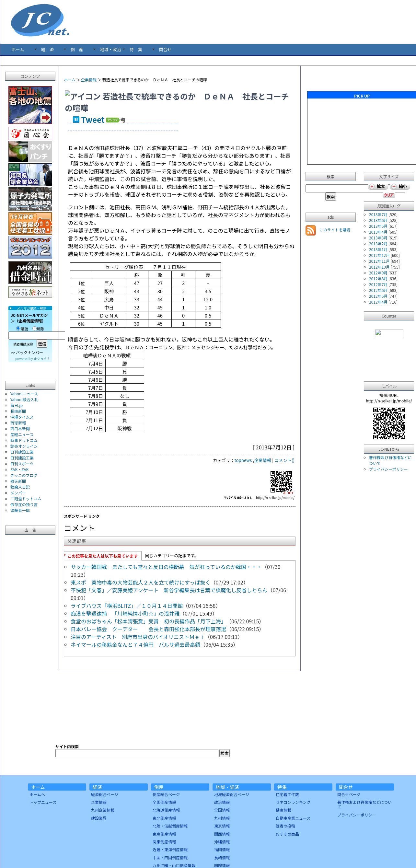Open ながさき旅ネット banner
This screenshot has height=868, width=416.
[x=30, y=292]
